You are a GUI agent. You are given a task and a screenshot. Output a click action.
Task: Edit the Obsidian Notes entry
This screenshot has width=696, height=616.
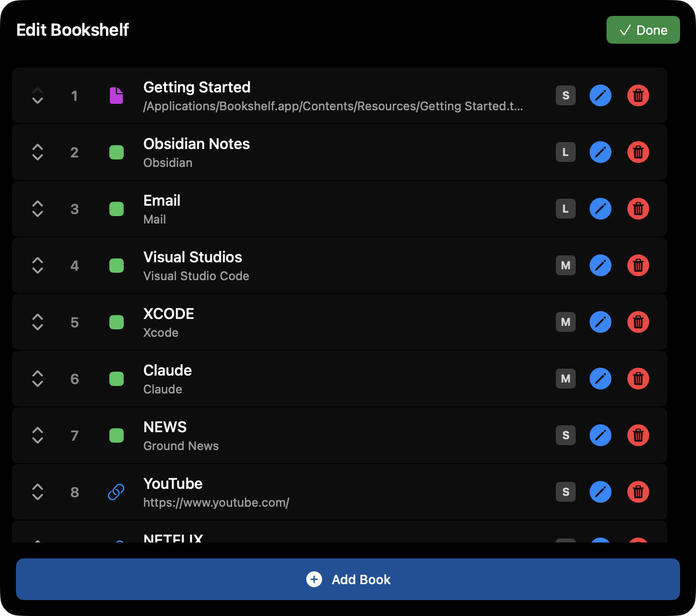(601, 152)
